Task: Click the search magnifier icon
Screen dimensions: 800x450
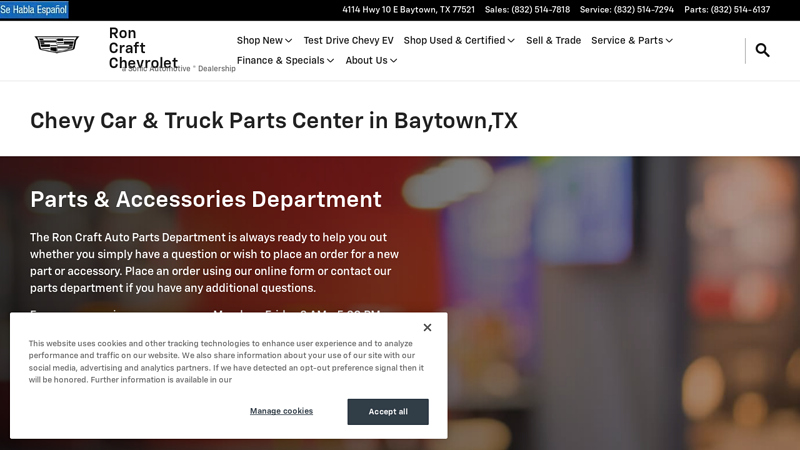Action: pyautogui.click(x=762, y=50)
